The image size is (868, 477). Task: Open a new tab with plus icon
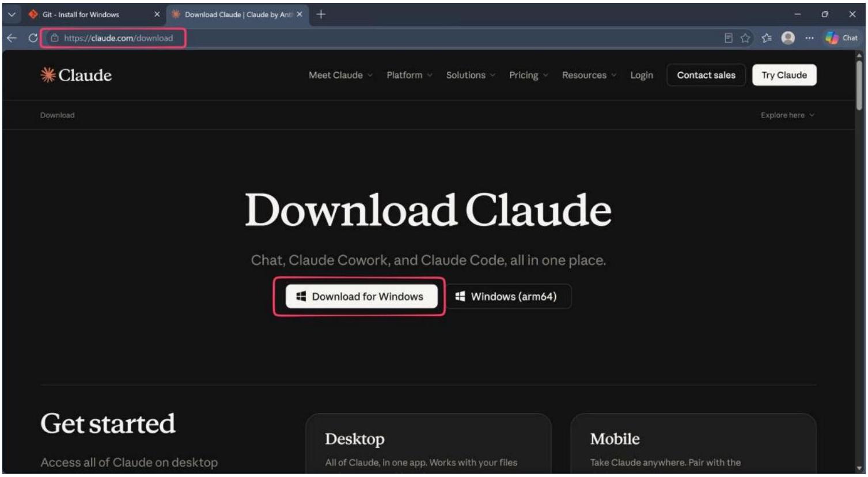click(x=321, y=14)
